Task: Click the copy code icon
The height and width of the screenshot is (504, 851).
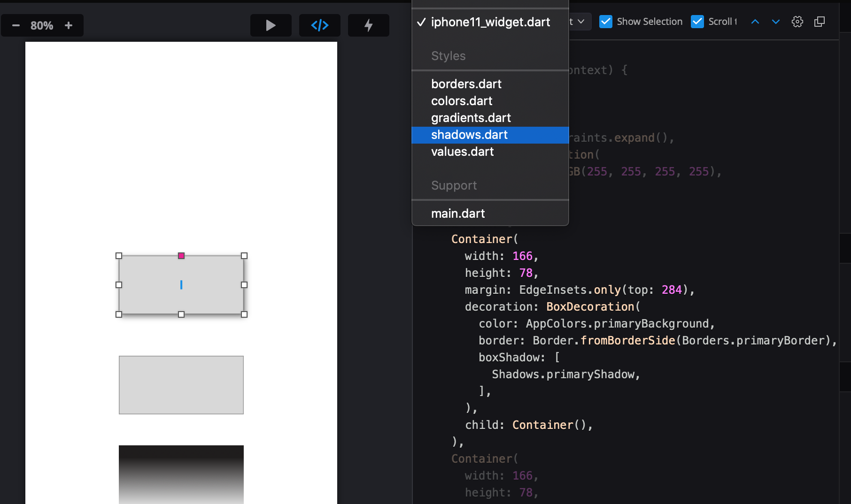Action: [x=820, y=22]
